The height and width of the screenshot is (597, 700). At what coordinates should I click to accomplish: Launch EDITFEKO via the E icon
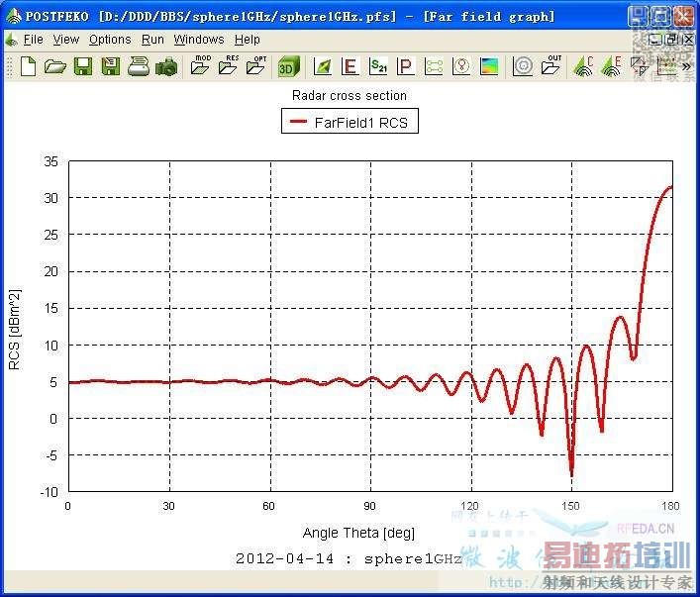[611, 66]
